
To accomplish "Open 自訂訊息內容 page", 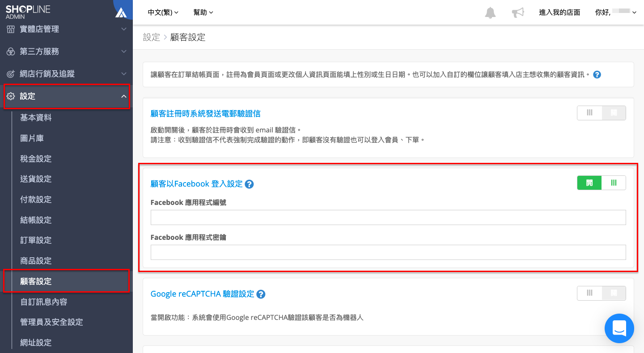I will pyautogui.click(x=44, y=302).
